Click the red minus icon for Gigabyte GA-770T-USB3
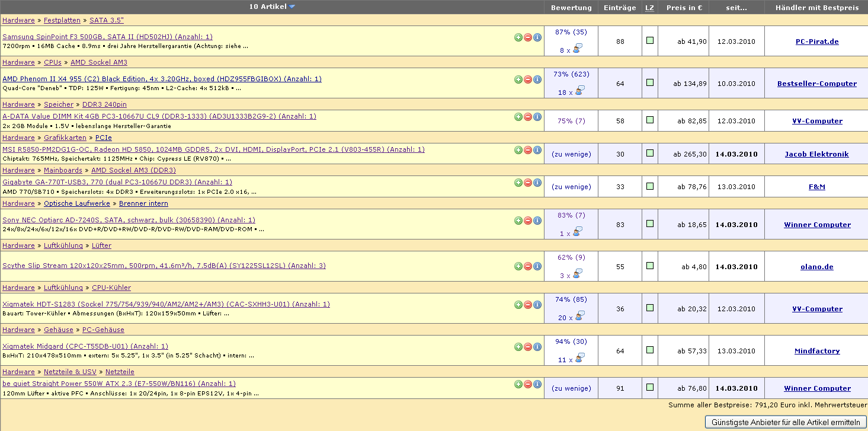868x431 pixels. tap(528, 183)
